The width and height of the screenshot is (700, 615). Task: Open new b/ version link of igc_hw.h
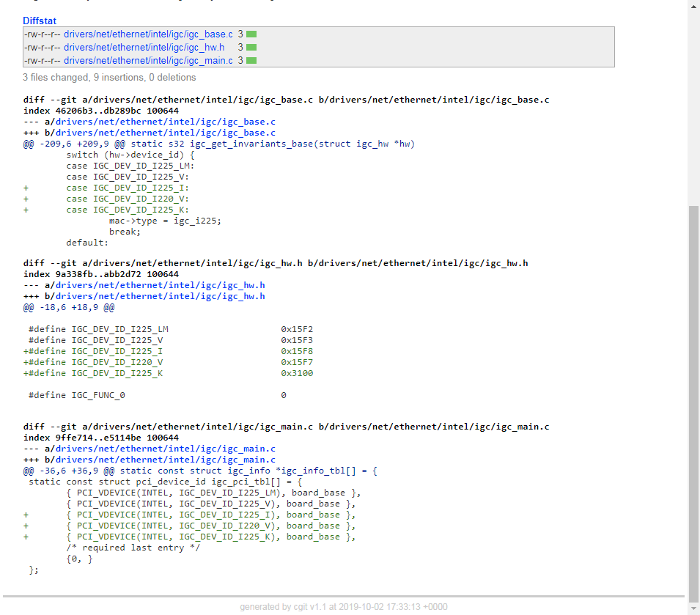coord(161,296)
